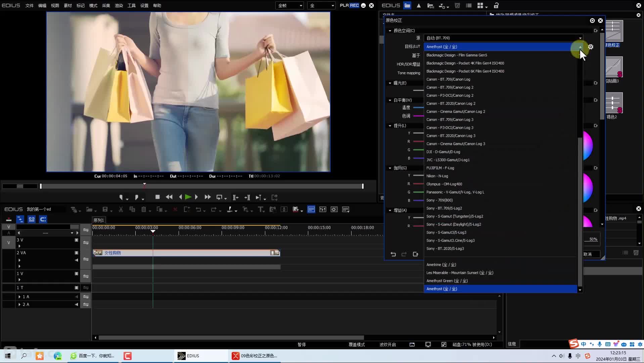Step forward one frame in player

tap(196, 197)
